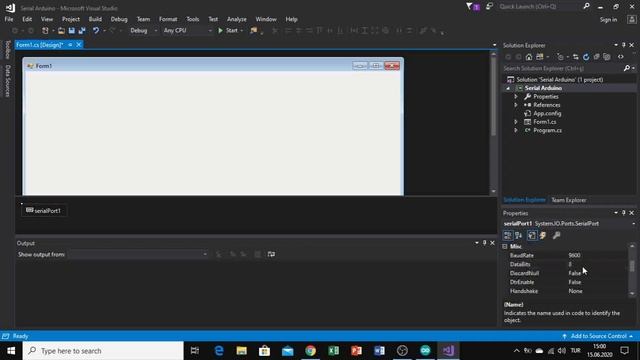
Task: Open the Analyze menu
Action: point(237,19)
